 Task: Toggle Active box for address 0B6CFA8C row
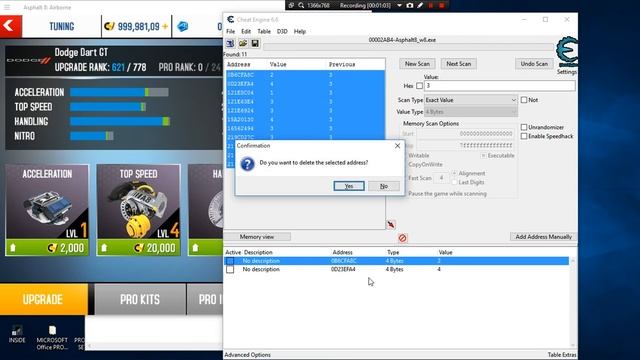click(x=230, y=261)
